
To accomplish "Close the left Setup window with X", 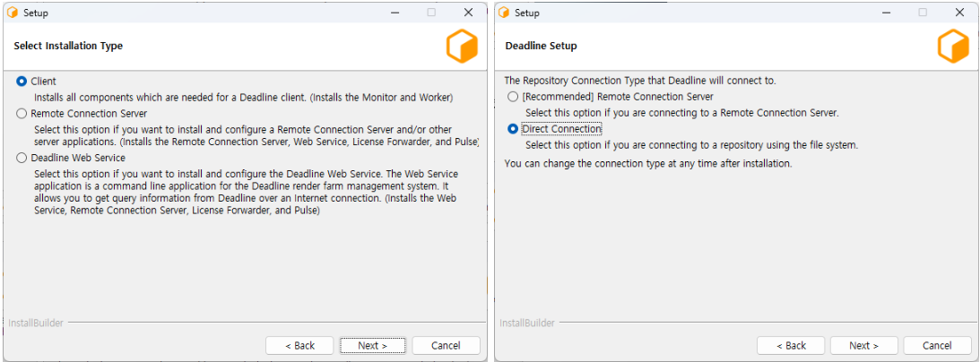I will point(468,13).
